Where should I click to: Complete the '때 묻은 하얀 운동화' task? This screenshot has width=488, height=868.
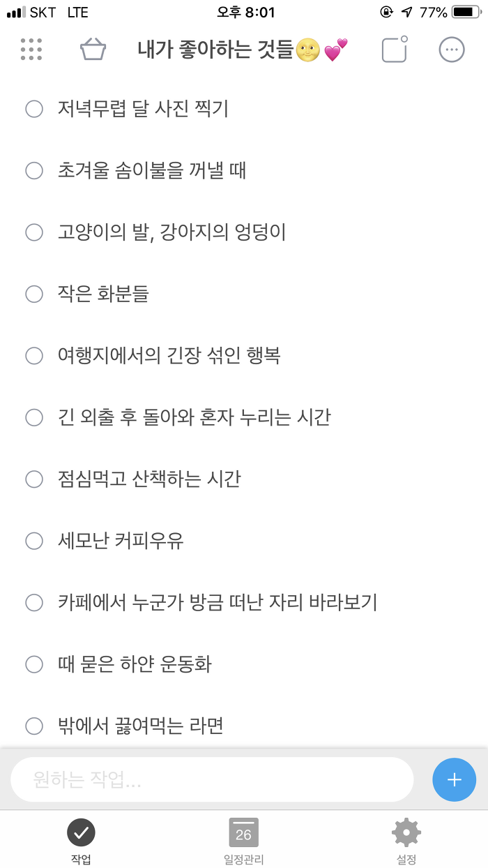tap(34, 664)
